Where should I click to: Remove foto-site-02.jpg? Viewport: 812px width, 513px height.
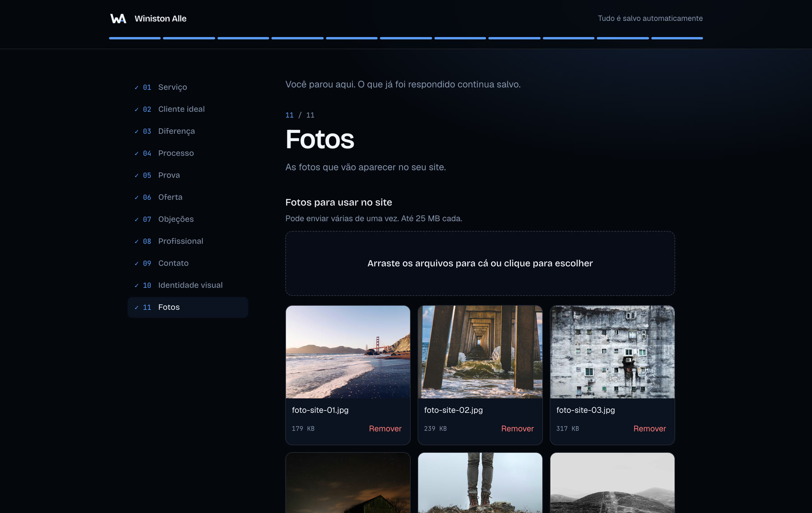[x=517, y=429]
